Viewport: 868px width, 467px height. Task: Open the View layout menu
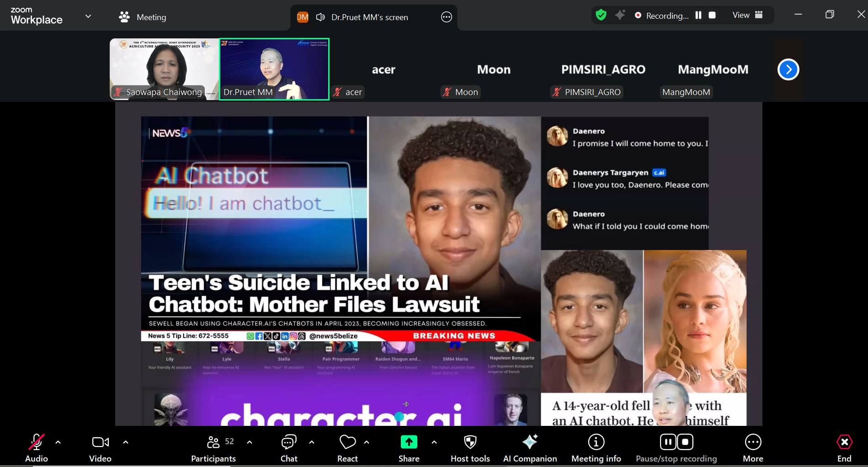point(747,15)
